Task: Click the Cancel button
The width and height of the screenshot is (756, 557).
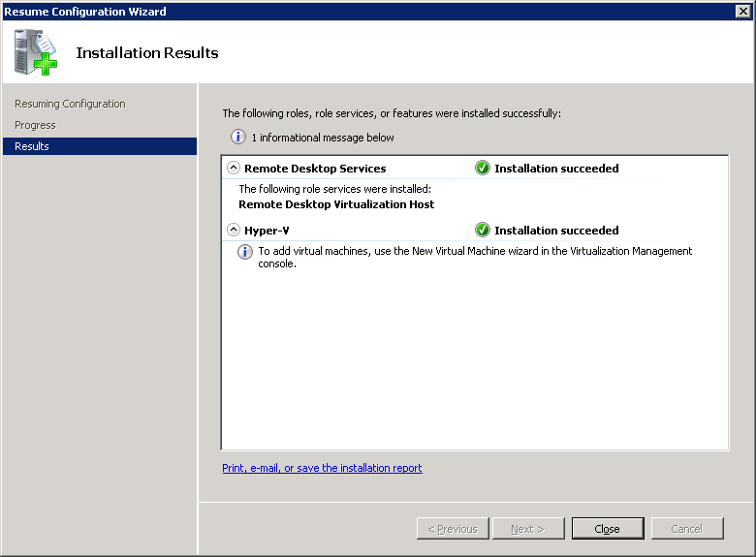Action: [x=686, y=529]
